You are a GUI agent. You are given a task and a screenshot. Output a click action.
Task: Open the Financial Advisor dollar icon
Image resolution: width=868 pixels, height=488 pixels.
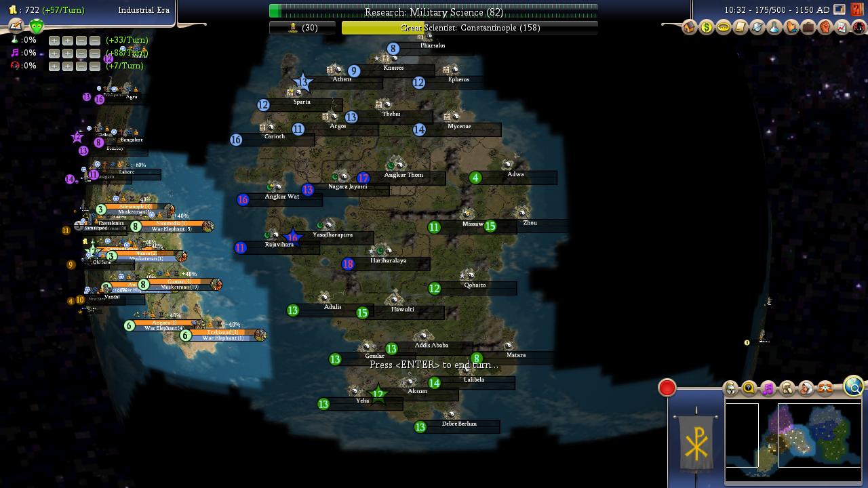(707, 28)
